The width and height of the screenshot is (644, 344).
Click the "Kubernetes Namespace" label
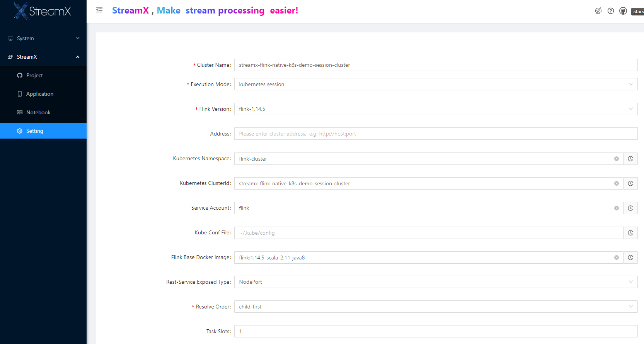[x=201, y=158]
